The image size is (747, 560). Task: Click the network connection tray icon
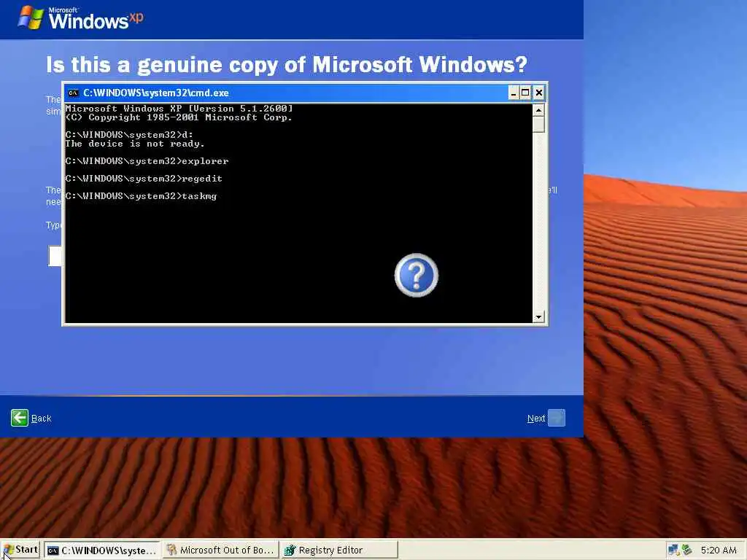(673, 551)
